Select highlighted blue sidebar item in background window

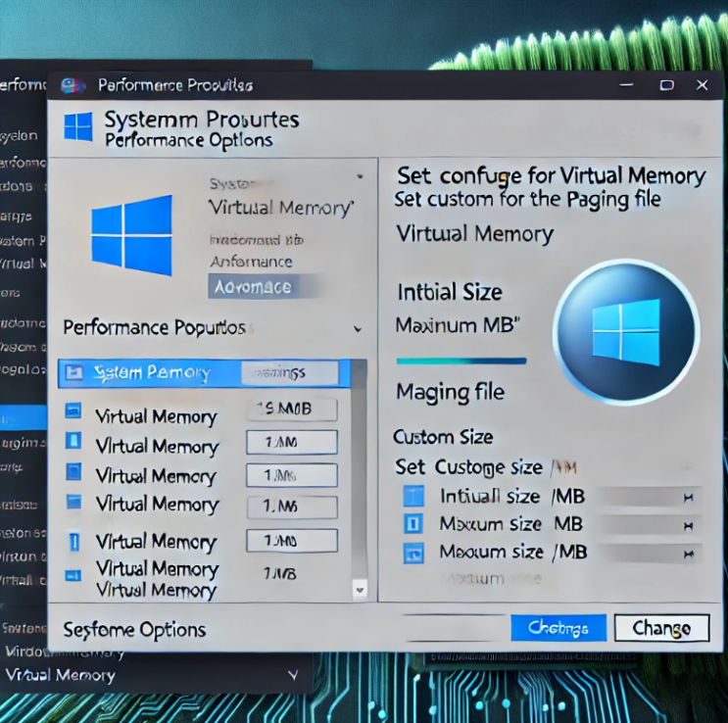24,418
